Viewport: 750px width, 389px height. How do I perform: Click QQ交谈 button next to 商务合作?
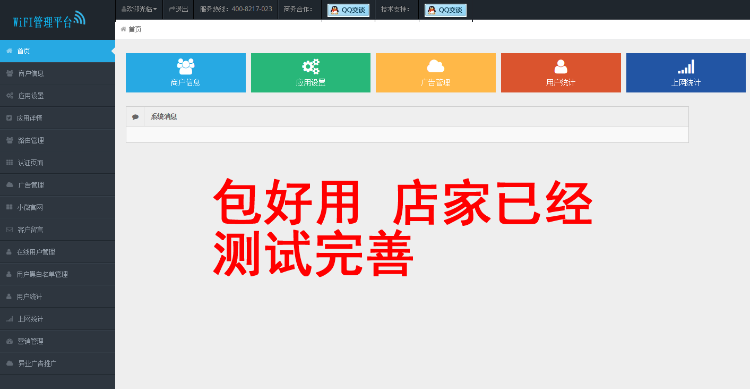348,10
